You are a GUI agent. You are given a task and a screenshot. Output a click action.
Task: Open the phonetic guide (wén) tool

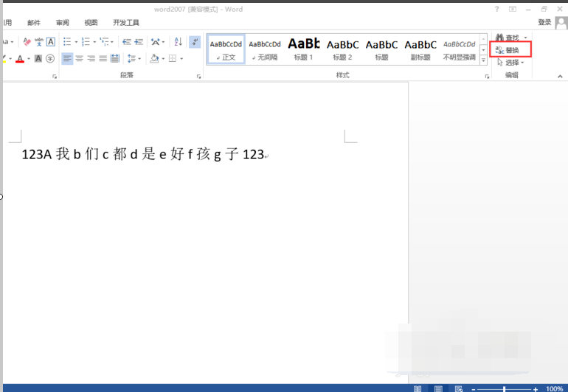coord(39,42)
